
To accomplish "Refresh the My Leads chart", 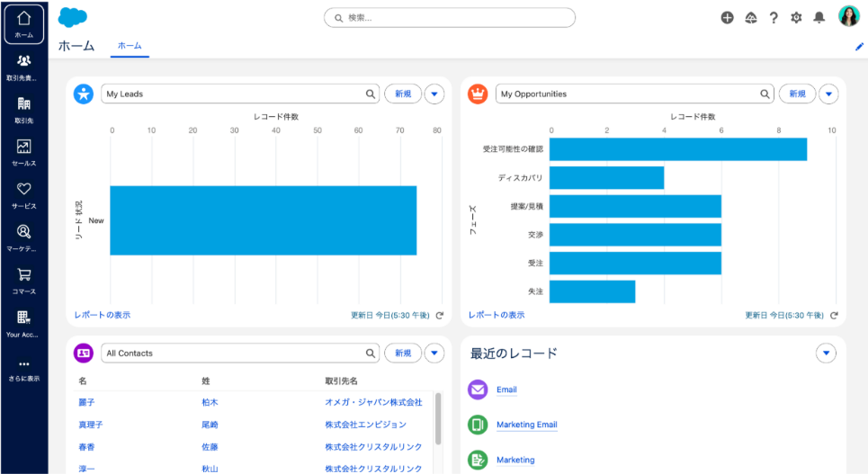I will click(x=440, y=316).
